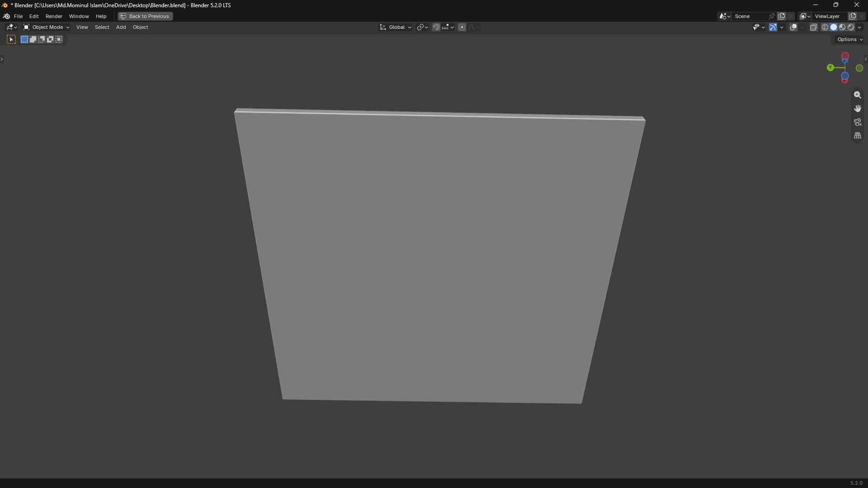
Task: Open the Global transform orientation dropdown
Action: pyautogui.click(x=396, y=28)
